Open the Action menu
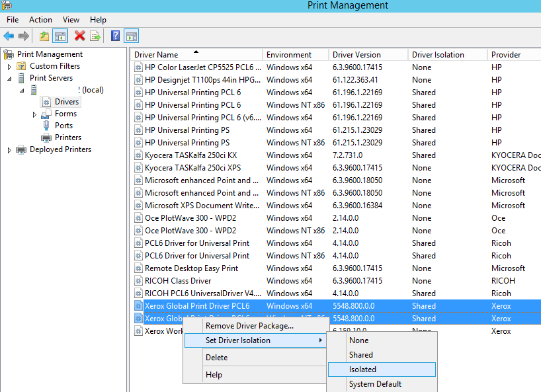This screenshot has height=392, width=541. (x=40, y=20)
